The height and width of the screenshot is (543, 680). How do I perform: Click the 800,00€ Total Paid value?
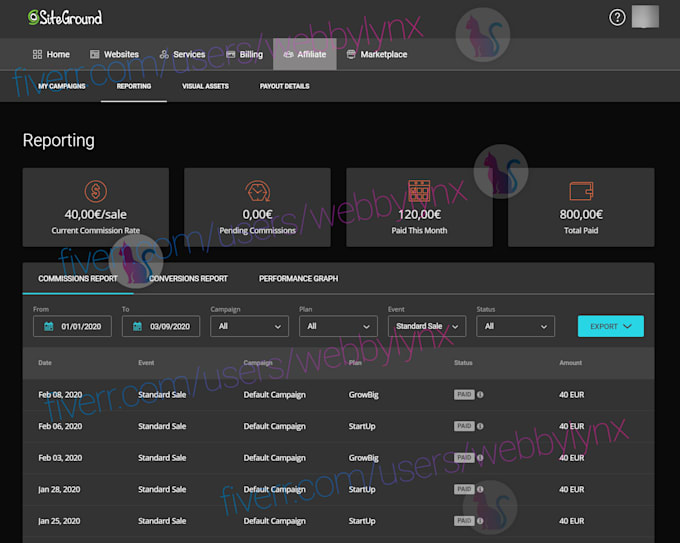(x=581, y=214)
